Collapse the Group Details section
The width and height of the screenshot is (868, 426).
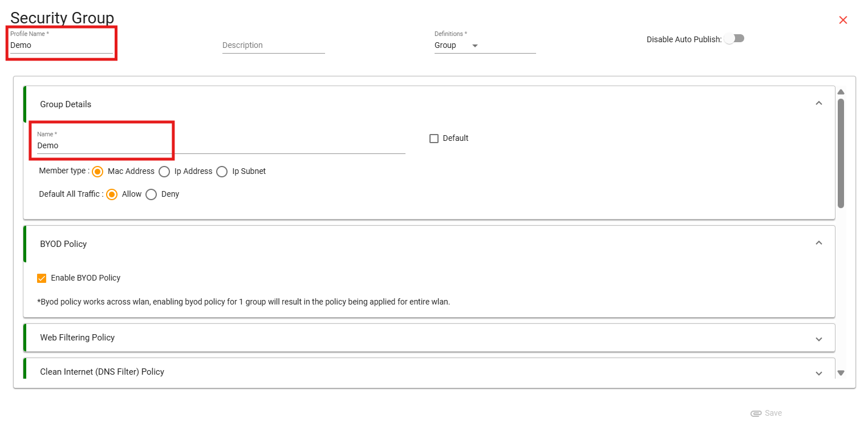[x=819, y=103]
